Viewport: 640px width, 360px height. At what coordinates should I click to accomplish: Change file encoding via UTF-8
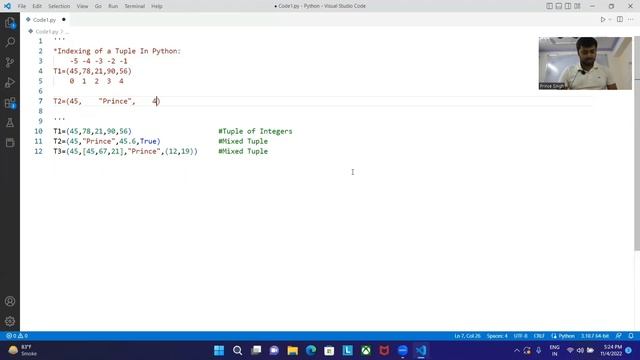pos(520,336)
